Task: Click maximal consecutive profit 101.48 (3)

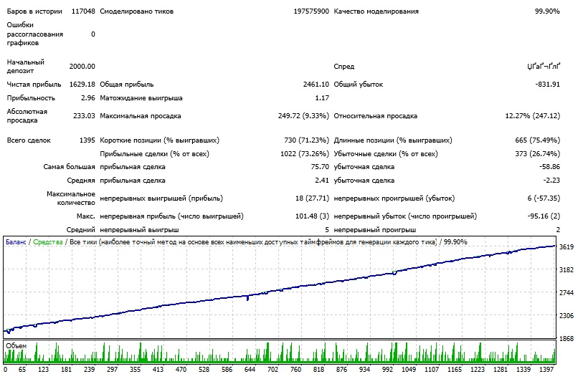Action: (x=312, y=216)
